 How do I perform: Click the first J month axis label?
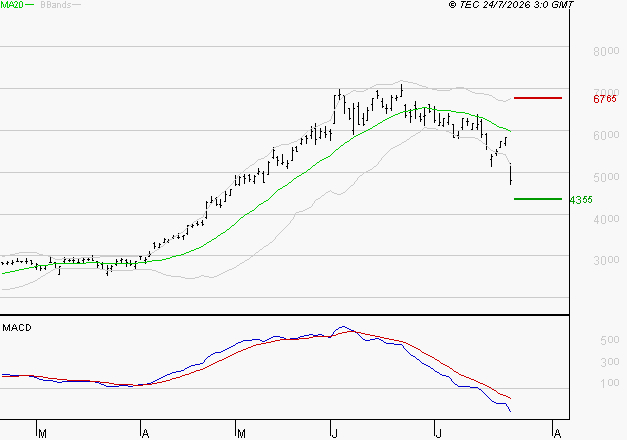pos(335,434)
